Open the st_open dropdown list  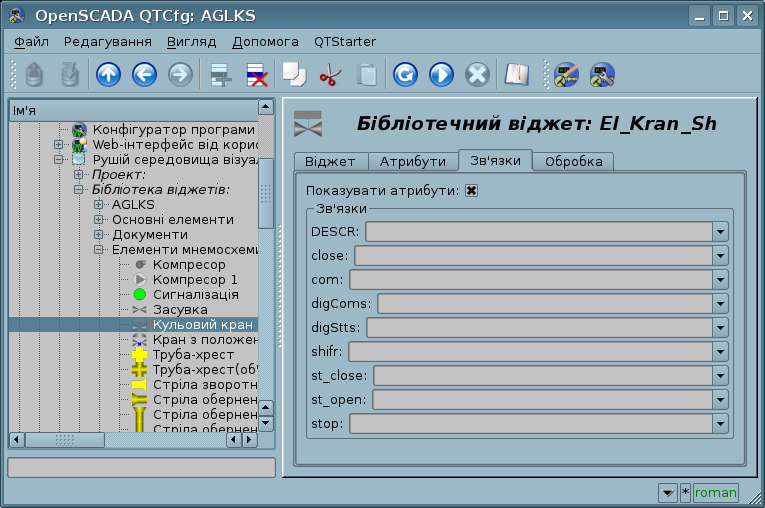point(720,400)
